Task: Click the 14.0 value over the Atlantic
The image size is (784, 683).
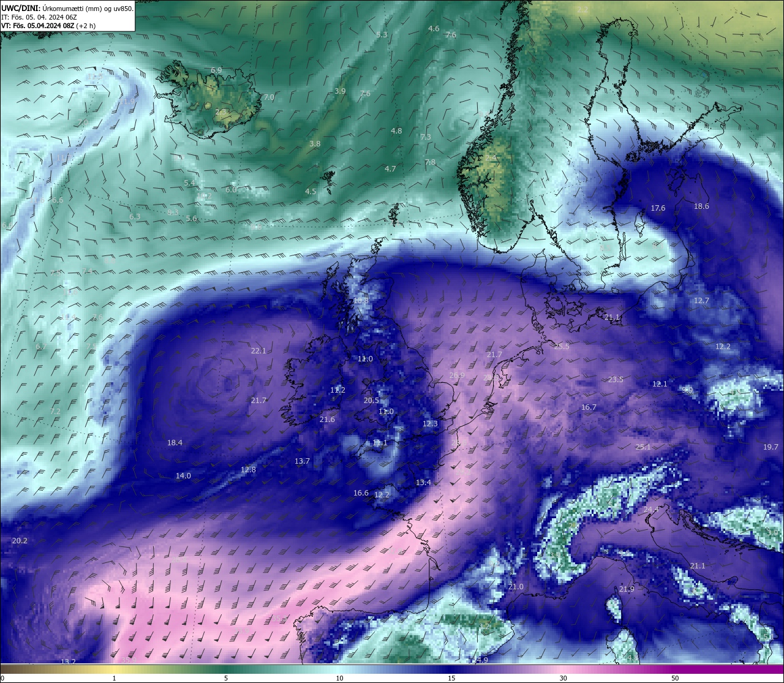Action: click(x=183, y=476)
